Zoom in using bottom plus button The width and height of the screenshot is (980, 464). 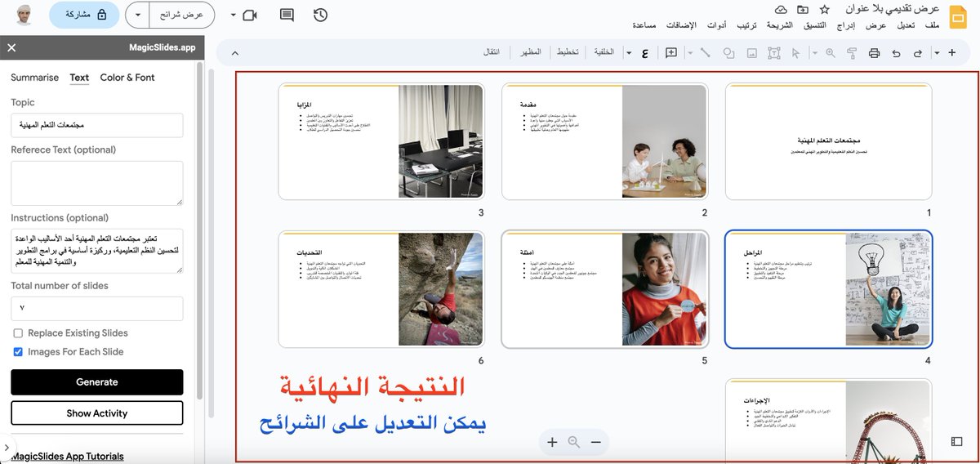coord(552,442)
